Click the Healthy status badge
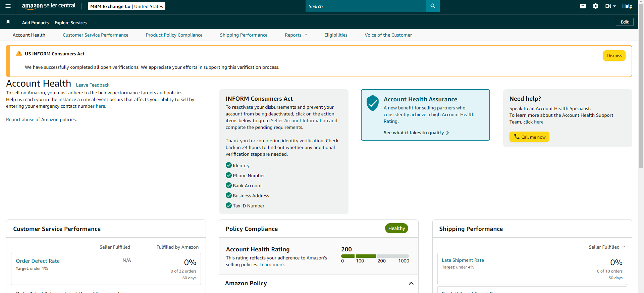The height and width of the screenshot is (293, 644). (x=396, y=228)
